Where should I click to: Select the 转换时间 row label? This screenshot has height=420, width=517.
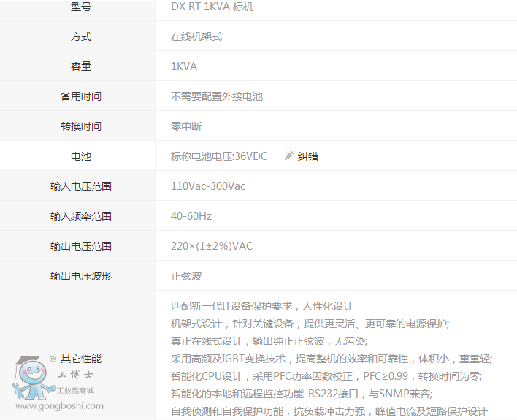click(x=81, y=126)
